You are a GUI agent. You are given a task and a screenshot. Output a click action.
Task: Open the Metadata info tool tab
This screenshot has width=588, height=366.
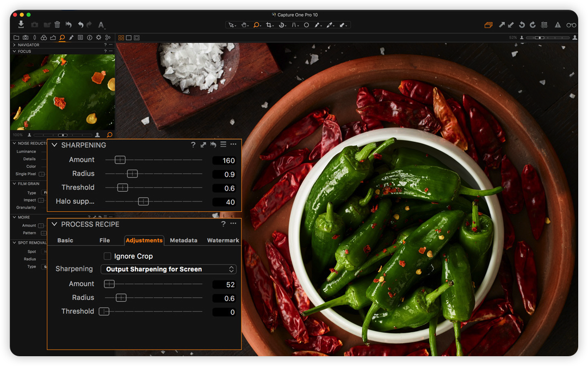pos(90,38)
